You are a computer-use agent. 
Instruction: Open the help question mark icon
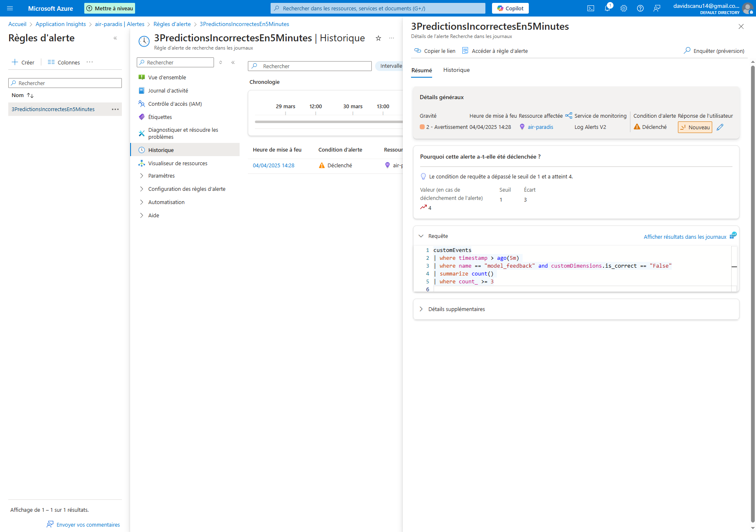[x=640, y=8]
